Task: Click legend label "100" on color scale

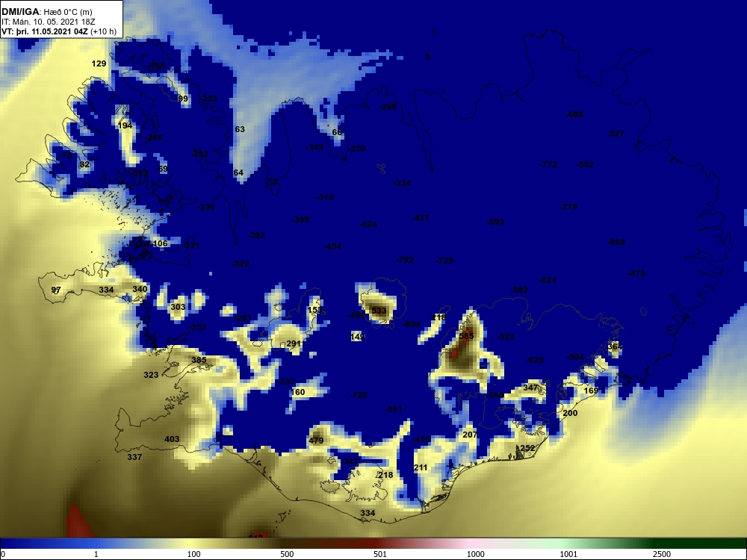Action: 194,554
